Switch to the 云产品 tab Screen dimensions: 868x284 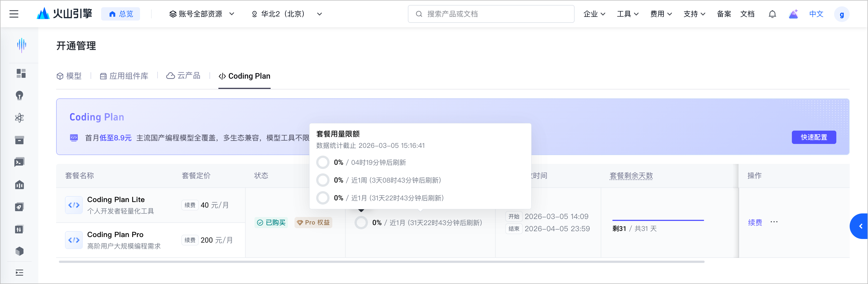point(184,76)
